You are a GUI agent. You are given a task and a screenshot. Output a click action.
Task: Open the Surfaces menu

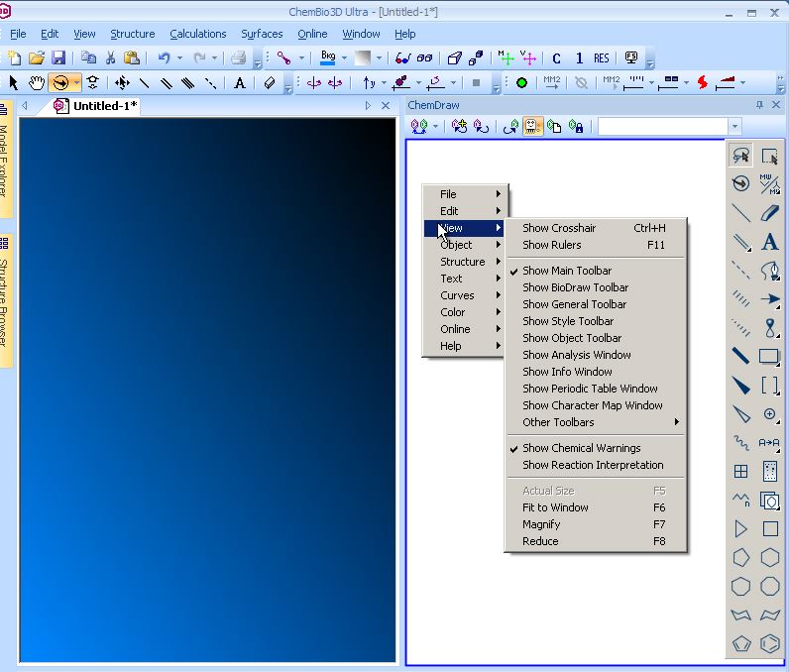point(262,35)
